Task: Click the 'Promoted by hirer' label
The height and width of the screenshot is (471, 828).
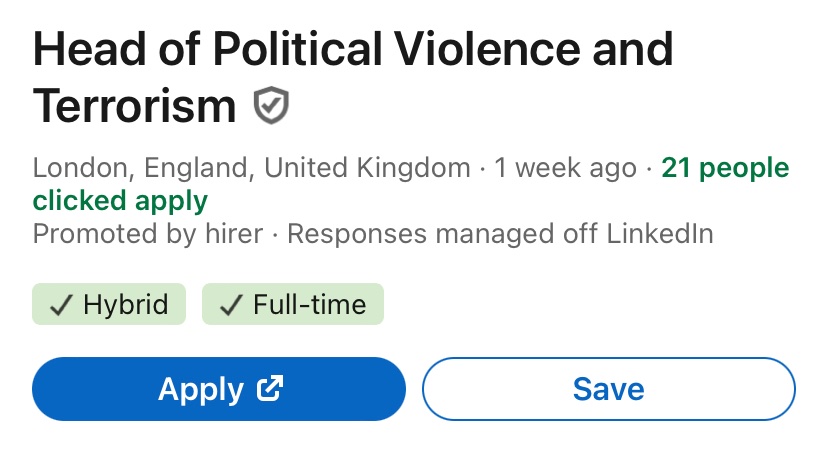Action: point(148,234)
